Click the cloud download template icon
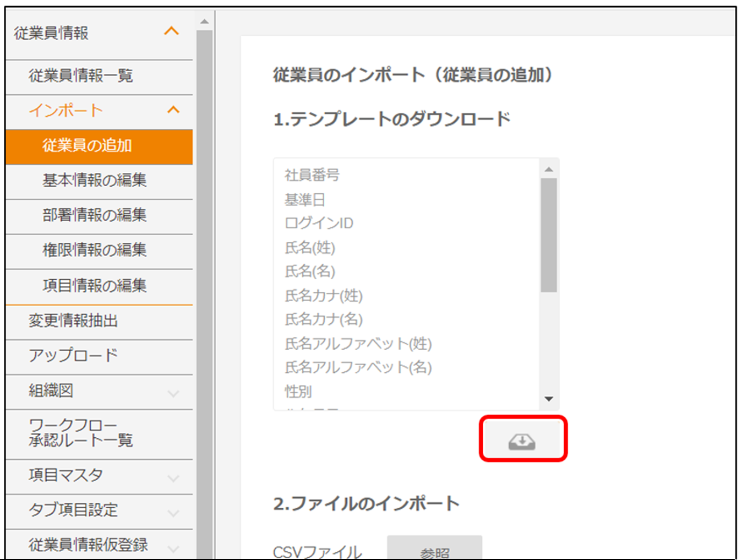 (x=522, y=441)
